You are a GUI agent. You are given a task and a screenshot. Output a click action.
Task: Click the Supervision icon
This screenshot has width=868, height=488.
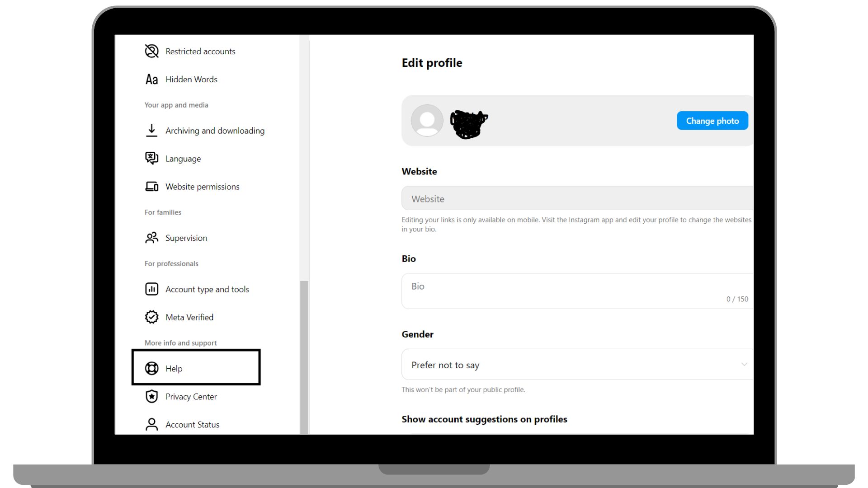tap(152, 238)
